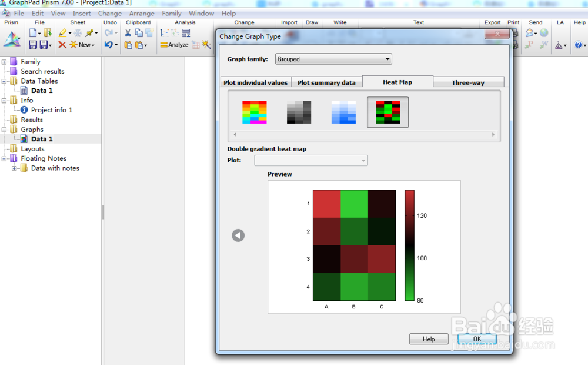Select the blue gradient heat map thumbnail

tap(343, 112)
